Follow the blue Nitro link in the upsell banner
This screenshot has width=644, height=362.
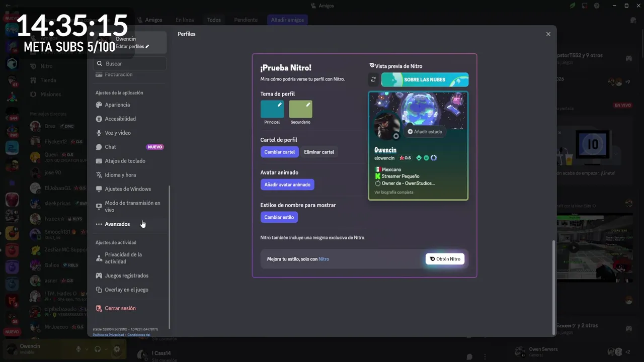324,259
